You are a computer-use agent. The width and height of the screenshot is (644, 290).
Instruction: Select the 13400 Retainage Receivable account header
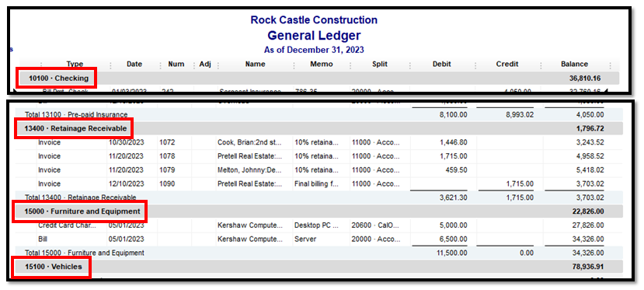click(x=319, y=128)
